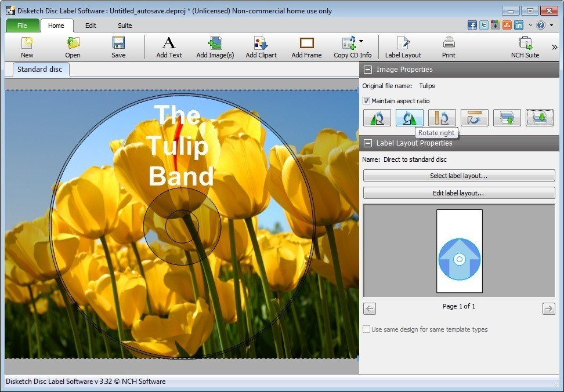
Task: Toggle the Maintain aspect ratio checkbox
Action: point(367,100)
